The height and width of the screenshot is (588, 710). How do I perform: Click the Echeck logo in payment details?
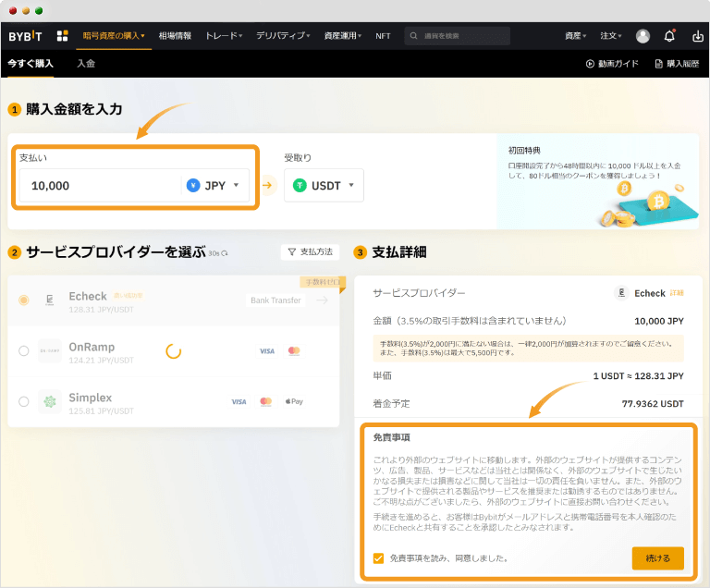point(621,293)
